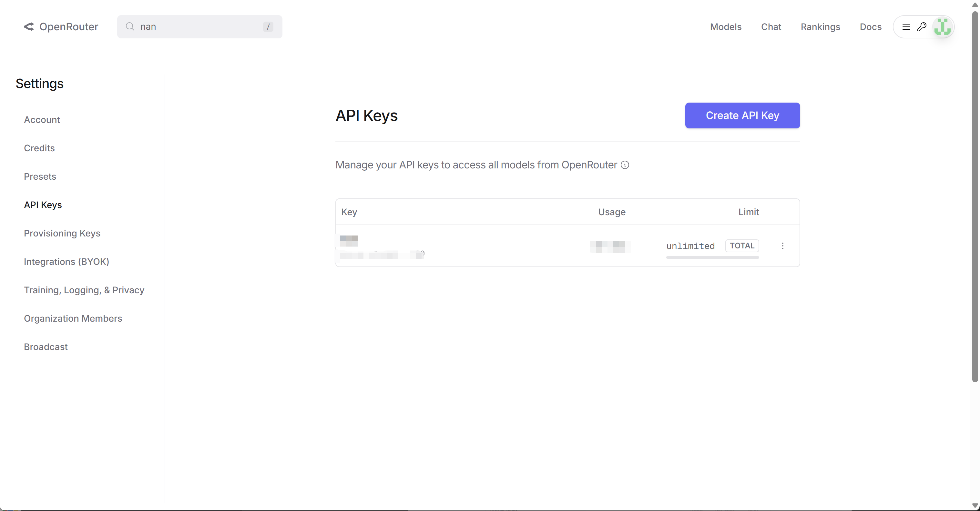This screenshot has width=980, height=511.
Task: Click the unlimited limit value
Action: 690,246
